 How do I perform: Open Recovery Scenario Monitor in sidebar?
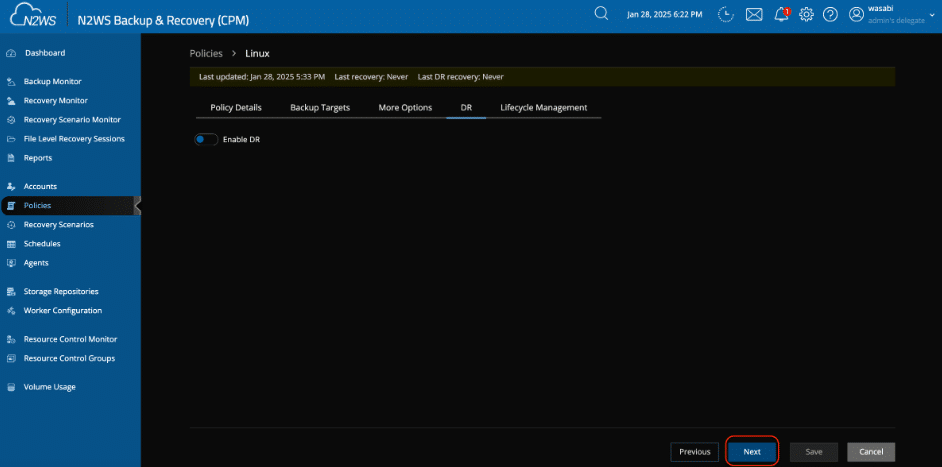click(x=72, y=120)
